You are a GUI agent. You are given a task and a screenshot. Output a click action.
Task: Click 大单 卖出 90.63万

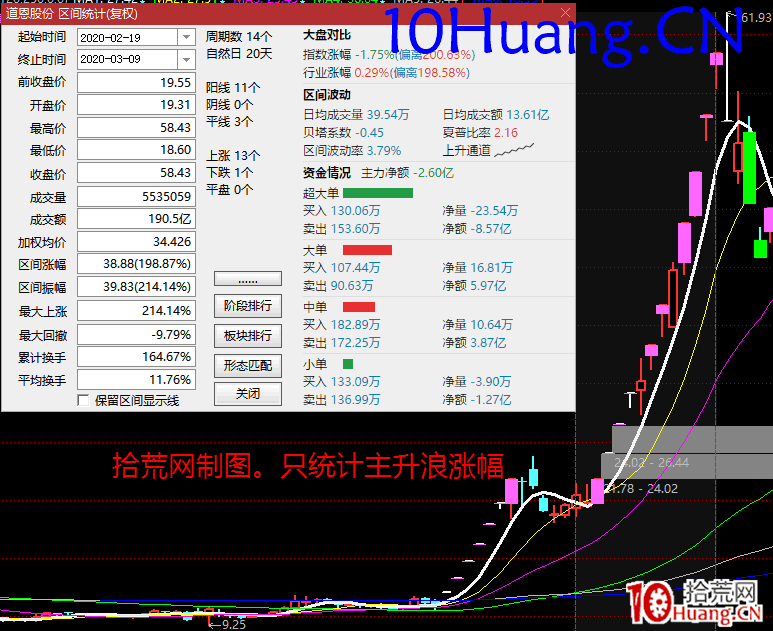click(338, 286)
